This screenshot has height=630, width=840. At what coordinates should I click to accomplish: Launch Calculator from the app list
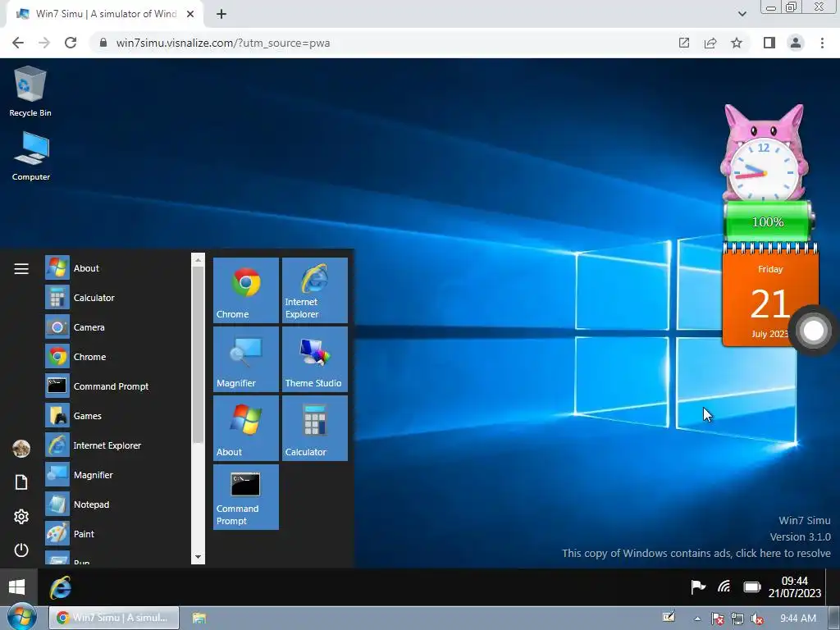tap(116, 297)
